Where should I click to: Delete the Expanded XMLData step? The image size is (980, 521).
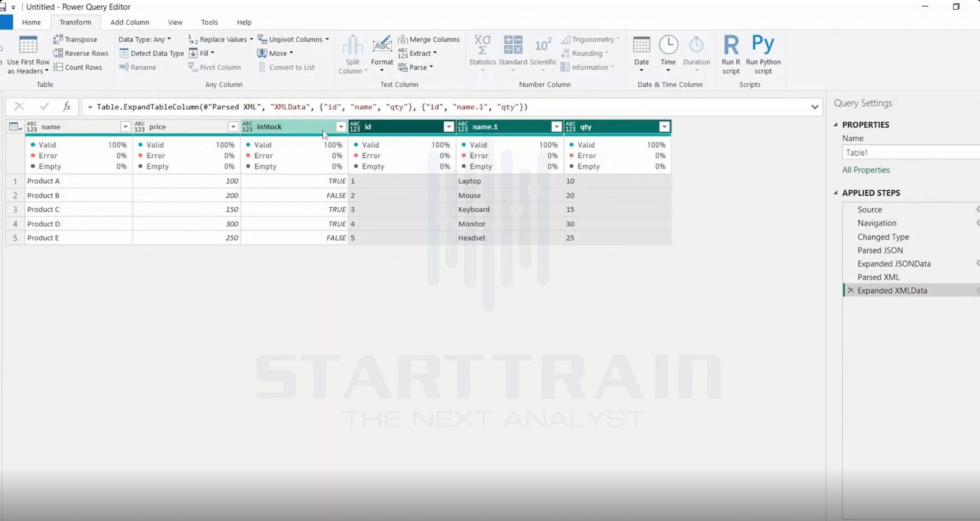851,291
